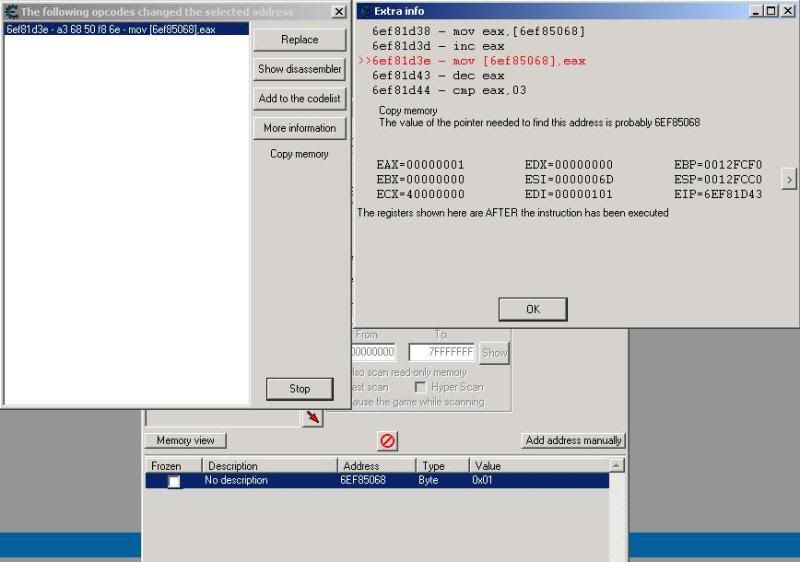Screen dimensions: 800x562
Task: Click the red arrow add-to-list icon
Action: [313, 418]
